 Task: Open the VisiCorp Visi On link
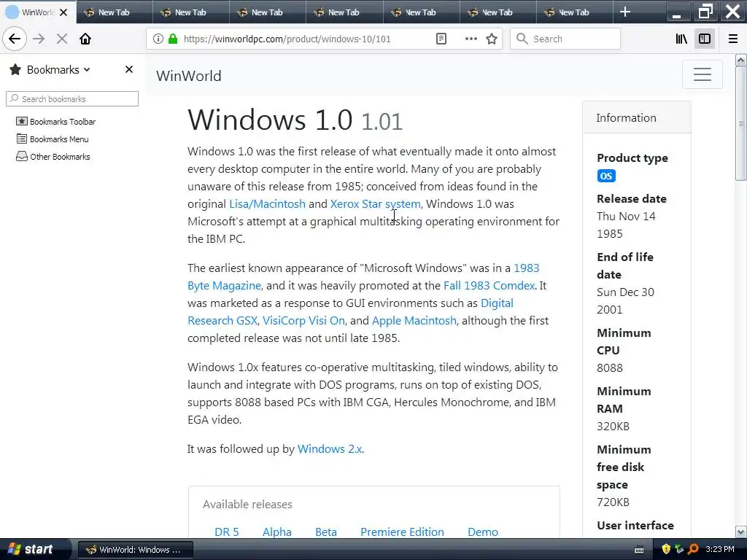coord(303,321)
